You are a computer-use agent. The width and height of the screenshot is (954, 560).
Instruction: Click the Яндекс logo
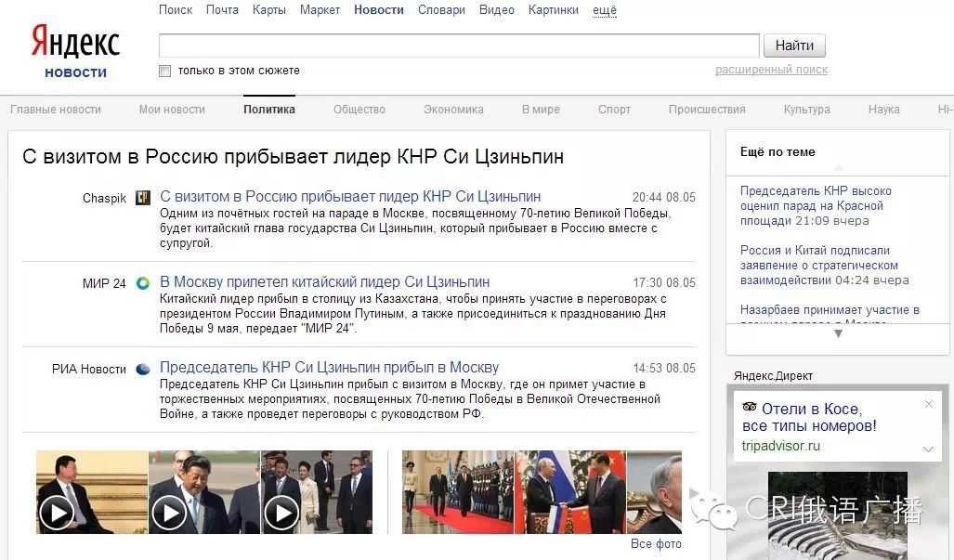(75, 41)
